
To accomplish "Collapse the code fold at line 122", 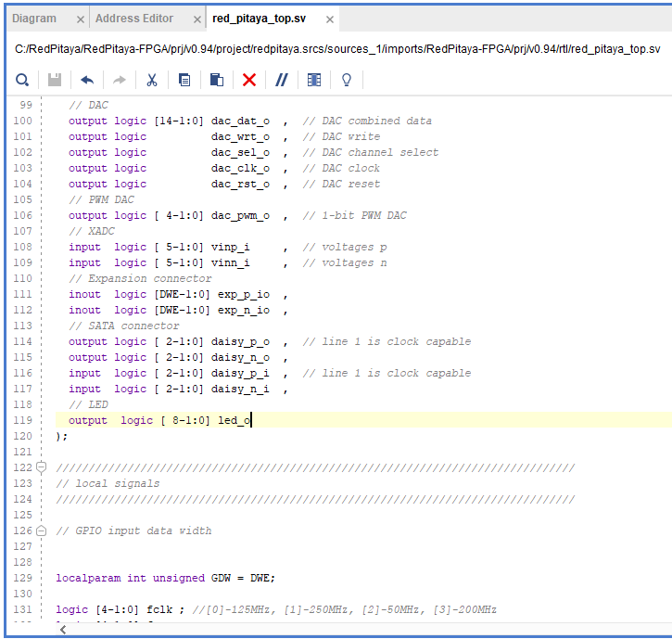I will 41,466.
